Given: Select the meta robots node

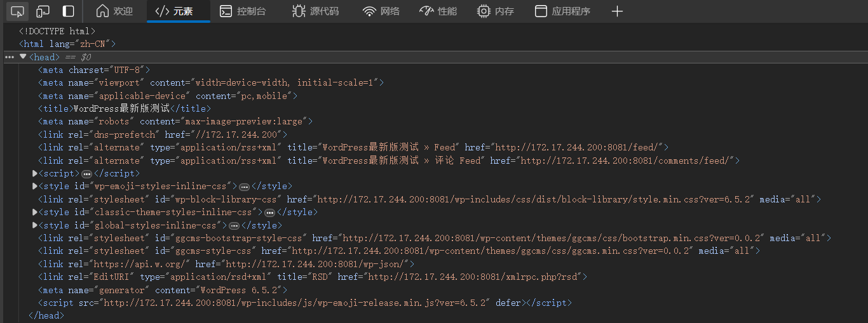Looking at the screenshot, I should tap(175, 121).
